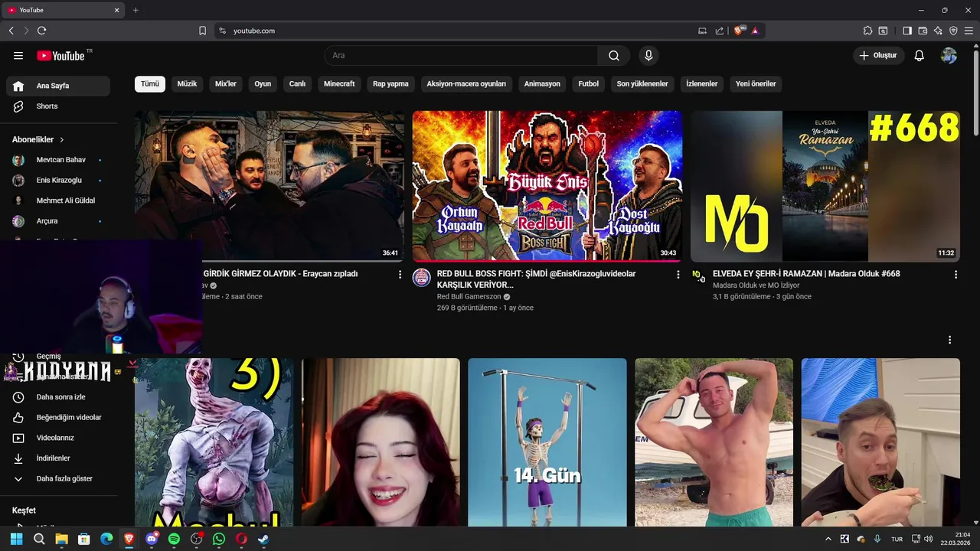Bookmark this page icon
The image size is (980, 551).
coord(202,31)
